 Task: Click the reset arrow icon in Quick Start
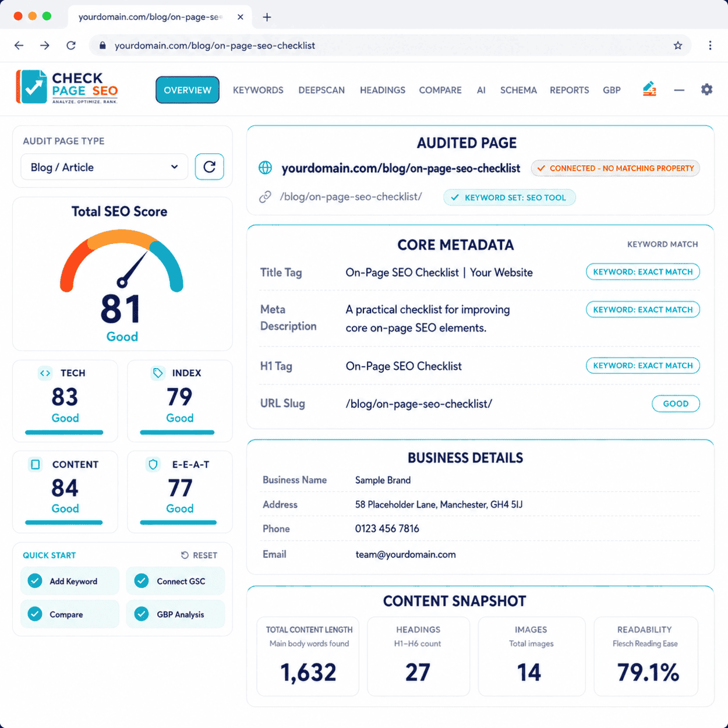(x=185, y=555)
